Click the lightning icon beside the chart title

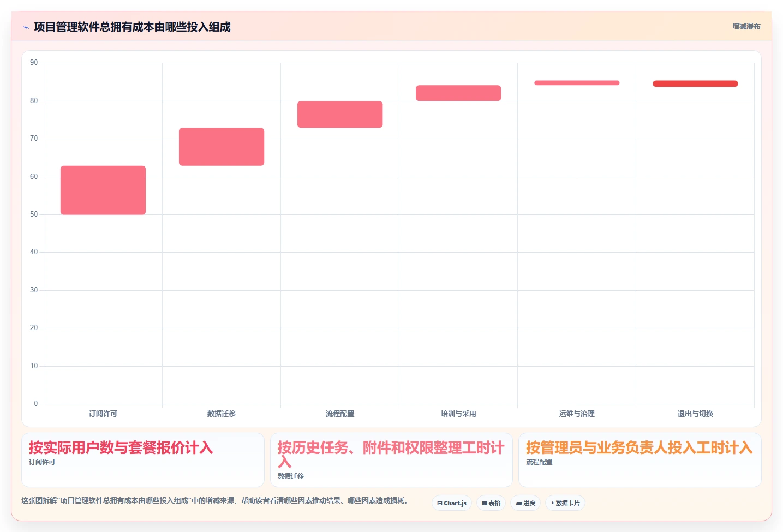(x=26, y=27)
